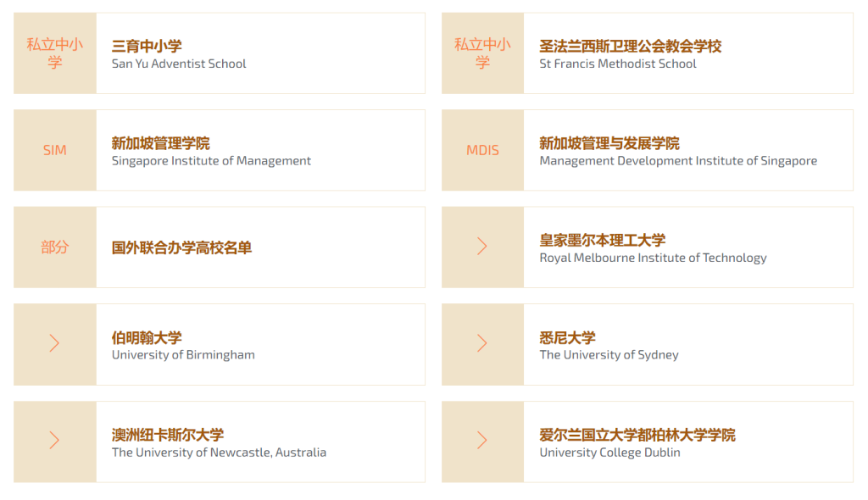Click the text The University of Newcastle, Australia
This screenshot has height=500, width=868.
tap(220, 453)
